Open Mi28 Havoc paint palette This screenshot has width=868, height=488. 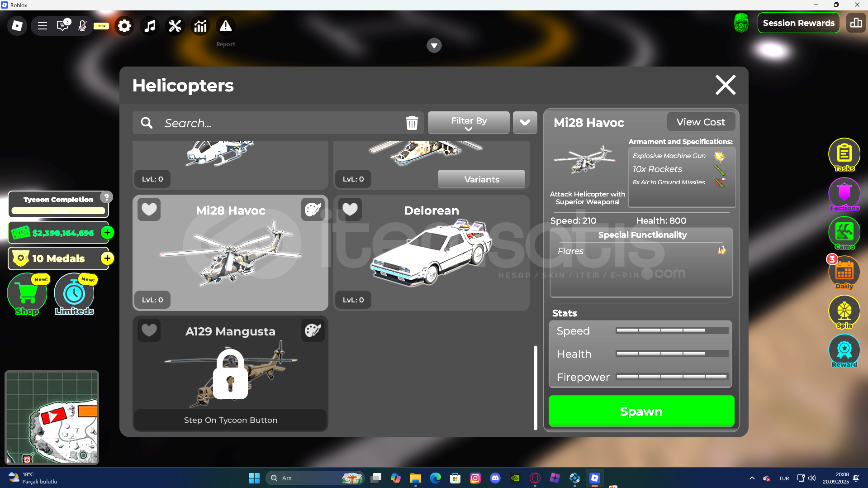313,209
